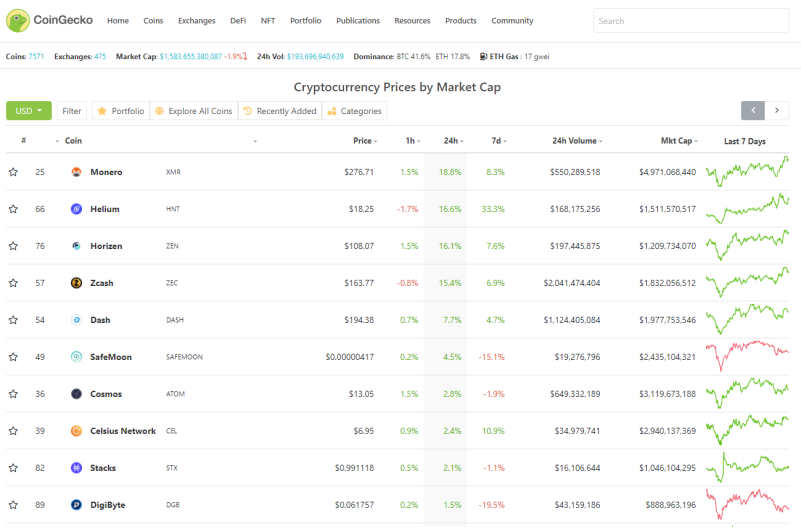
Task: Focus the Search input field
Action: pyautogui.click(x=691, y=21)
